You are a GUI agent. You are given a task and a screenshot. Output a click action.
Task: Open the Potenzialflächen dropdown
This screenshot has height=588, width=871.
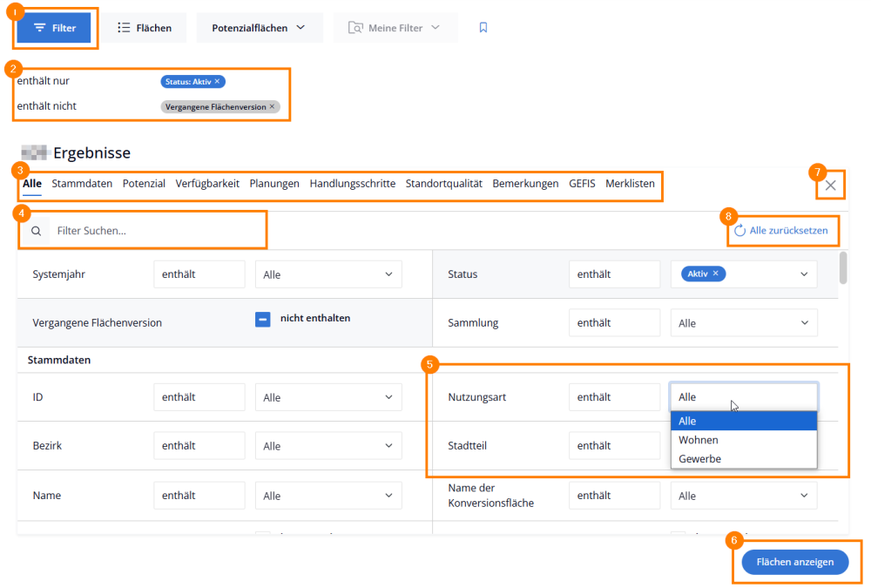tap(259, 28)
